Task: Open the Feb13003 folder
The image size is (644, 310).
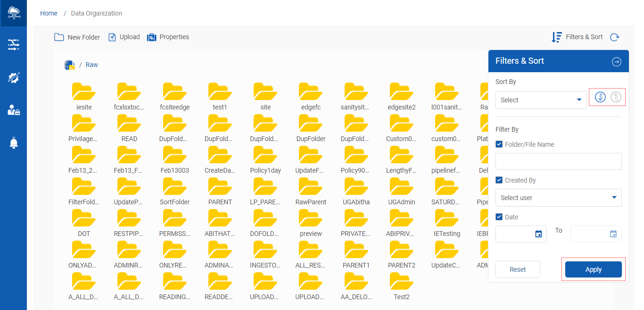Action: [x=174, y=159]
